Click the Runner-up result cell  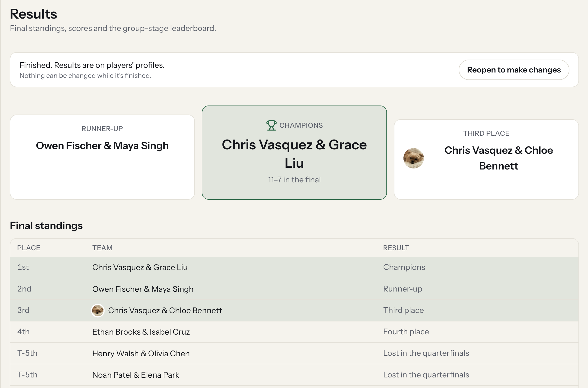pos(403,289)
